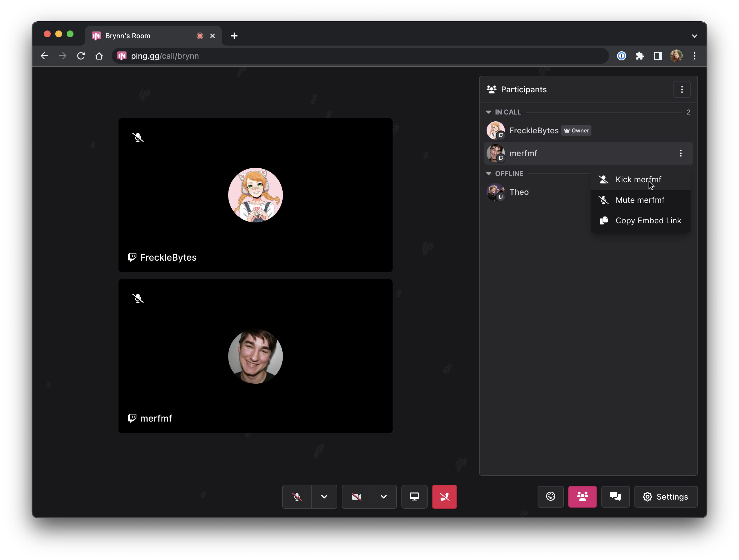
Task: Open the chat bubbles panel
Action: click(x=615, y=496)
